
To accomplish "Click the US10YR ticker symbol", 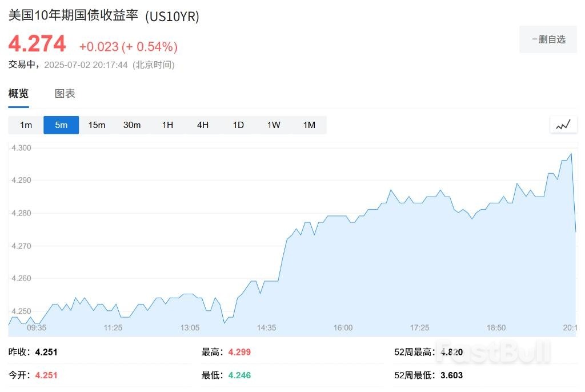I will [x=172, y=17].
